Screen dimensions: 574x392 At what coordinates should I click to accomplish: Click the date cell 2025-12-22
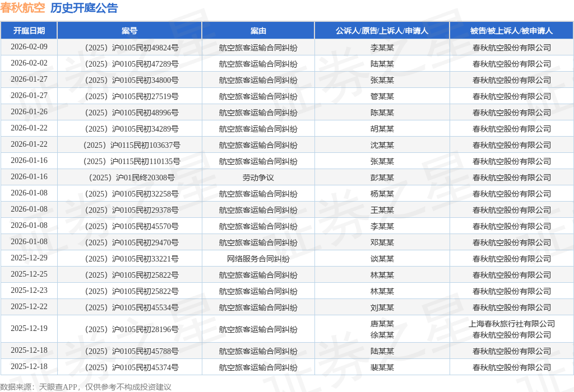pyautogui.click(x=29, y=306)
